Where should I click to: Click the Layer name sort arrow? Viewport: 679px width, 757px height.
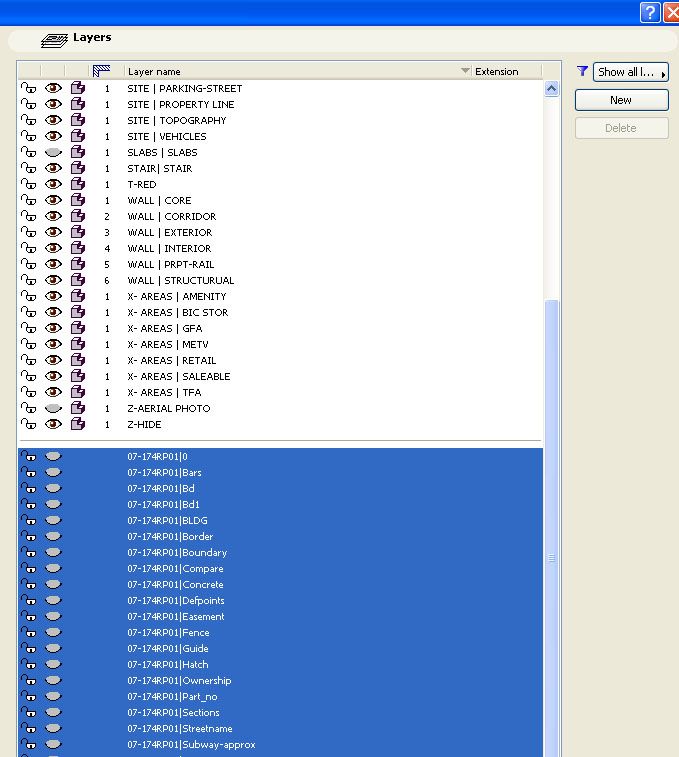click(465, 71)
